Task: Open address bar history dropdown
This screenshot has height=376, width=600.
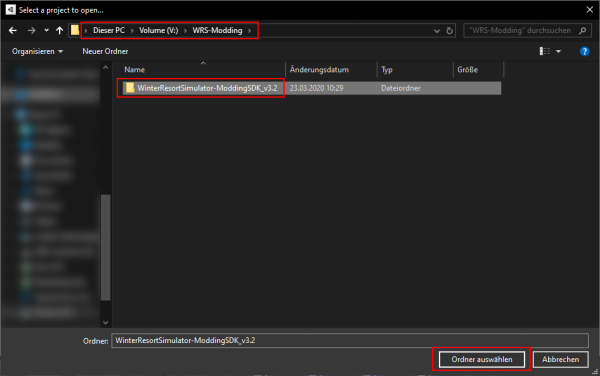Action: click(x=437, y=31)
